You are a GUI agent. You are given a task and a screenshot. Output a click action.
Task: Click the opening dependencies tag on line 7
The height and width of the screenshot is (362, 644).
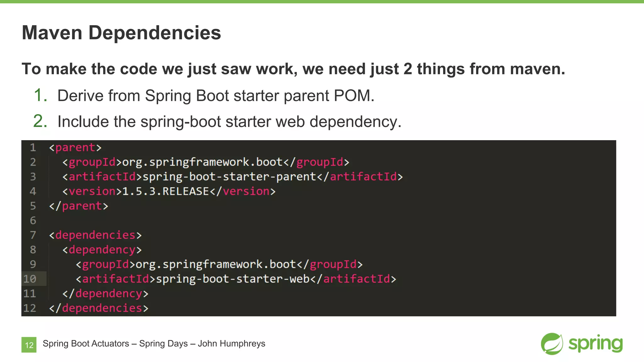(96, 235)
